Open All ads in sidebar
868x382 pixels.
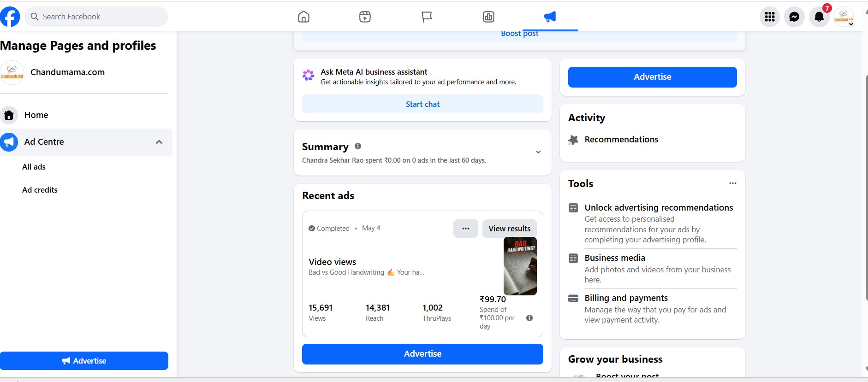(34, 167)
